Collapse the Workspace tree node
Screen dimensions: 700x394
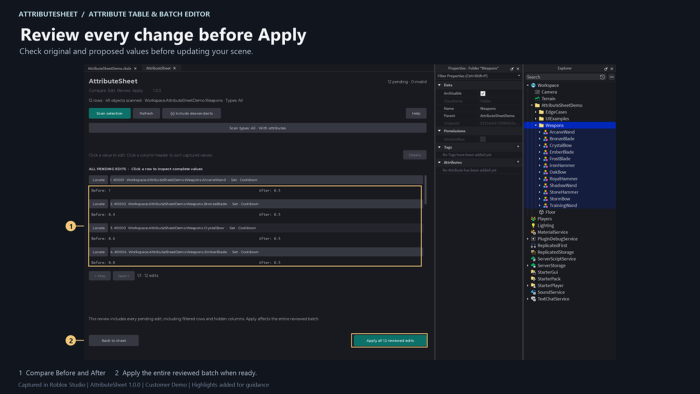pyautogui.click(x=528, y=85)
